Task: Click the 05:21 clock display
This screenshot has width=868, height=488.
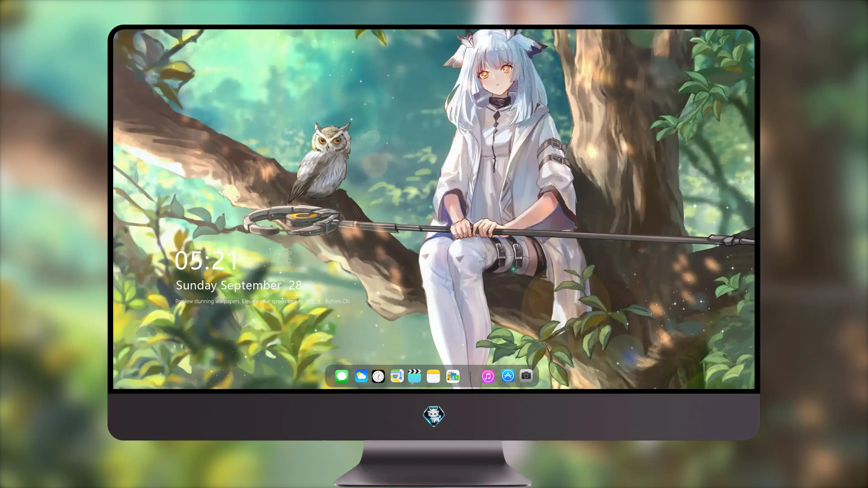Action: pyautogui.click(x=206, y=261)
